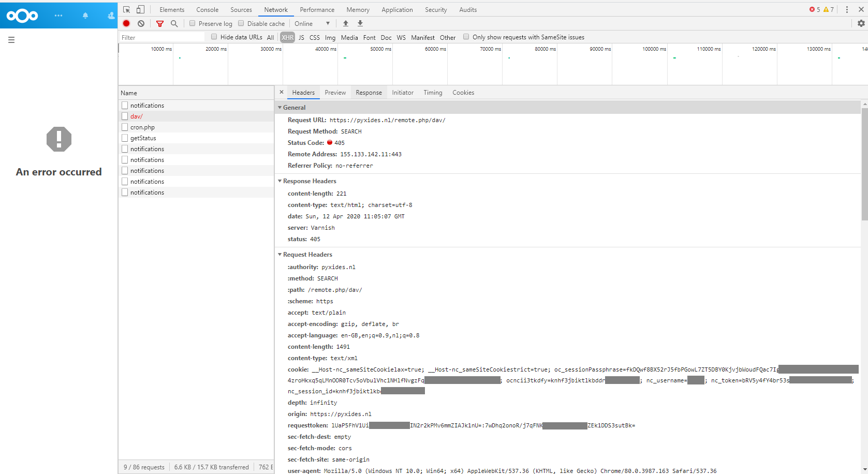Stop recording the network log
Image resolution: width=868 pixels, height=474 pixels.
tap(126, 23)
